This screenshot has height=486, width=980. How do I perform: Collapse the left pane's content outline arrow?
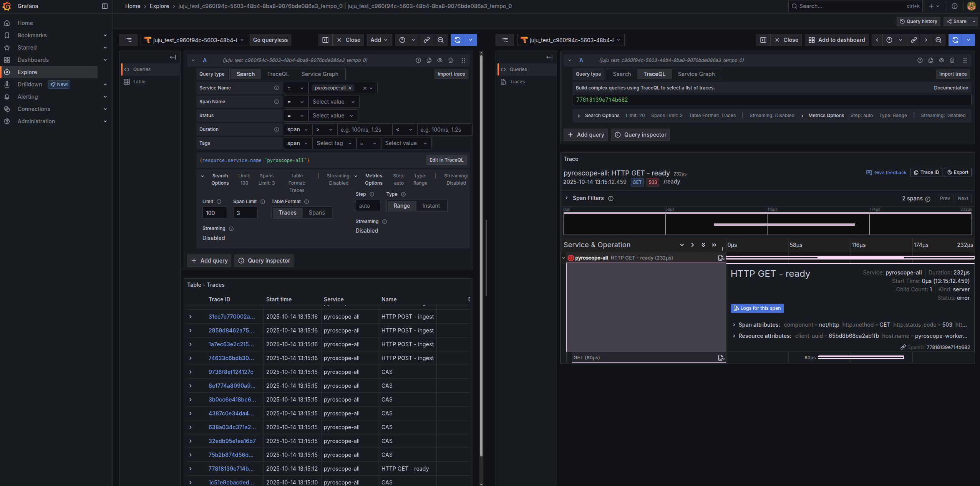pyautogui.click(x=173, y=57)
